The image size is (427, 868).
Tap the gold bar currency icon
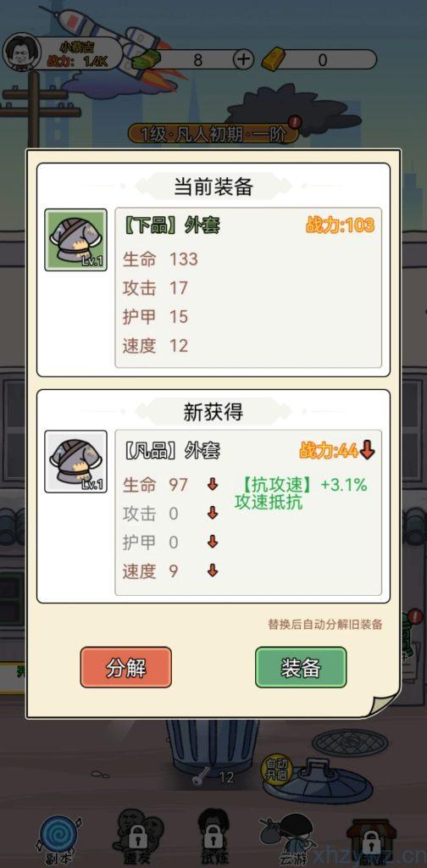click(272, 59)
